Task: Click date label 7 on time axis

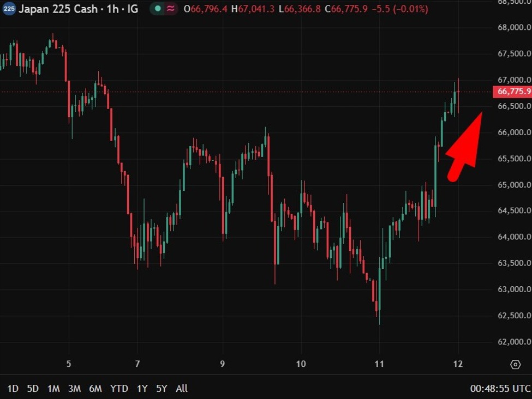Action: click(x=138, y=364)
